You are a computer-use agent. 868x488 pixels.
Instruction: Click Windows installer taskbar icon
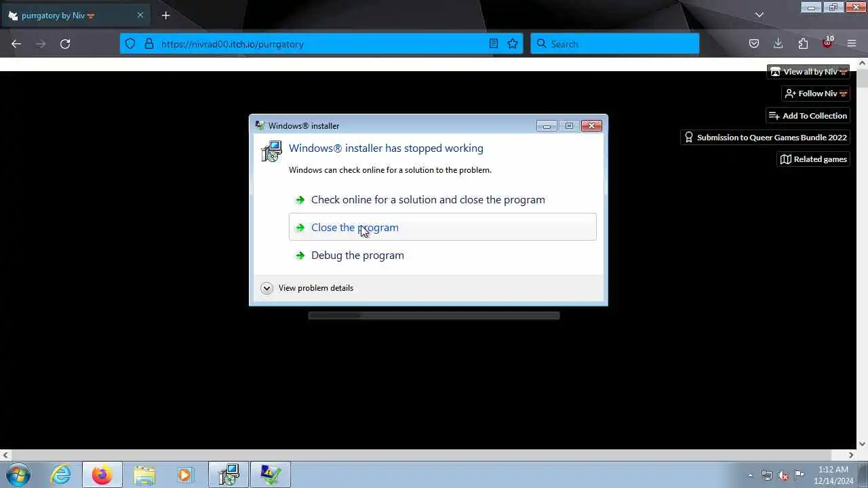pos(229,475)
